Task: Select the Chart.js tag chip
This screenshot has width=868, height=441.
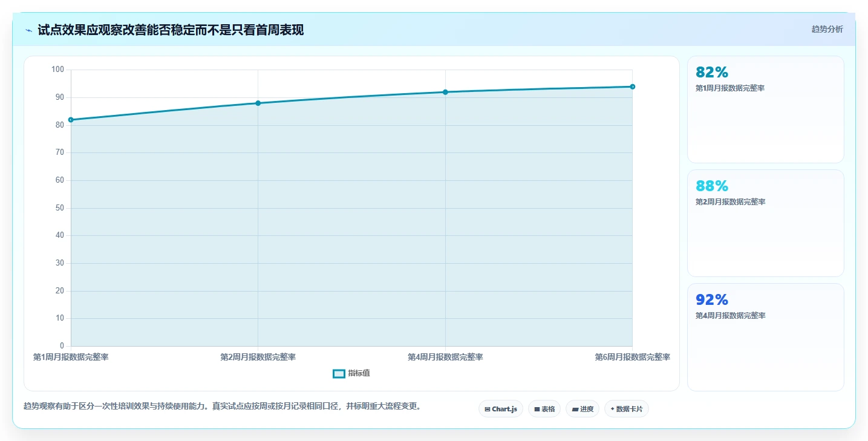Action: pyautogui.click(x=501, y=409)
